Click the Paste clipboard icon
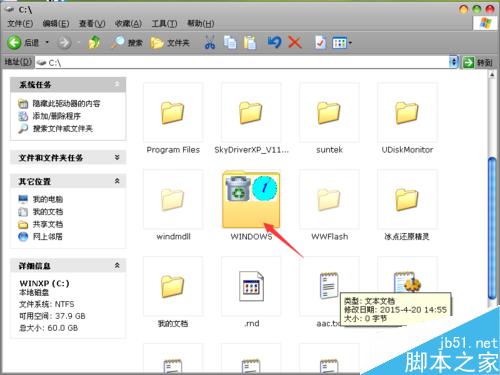This screenshot has width=500, height=375. pyautogui.click(x=250, y=43)
